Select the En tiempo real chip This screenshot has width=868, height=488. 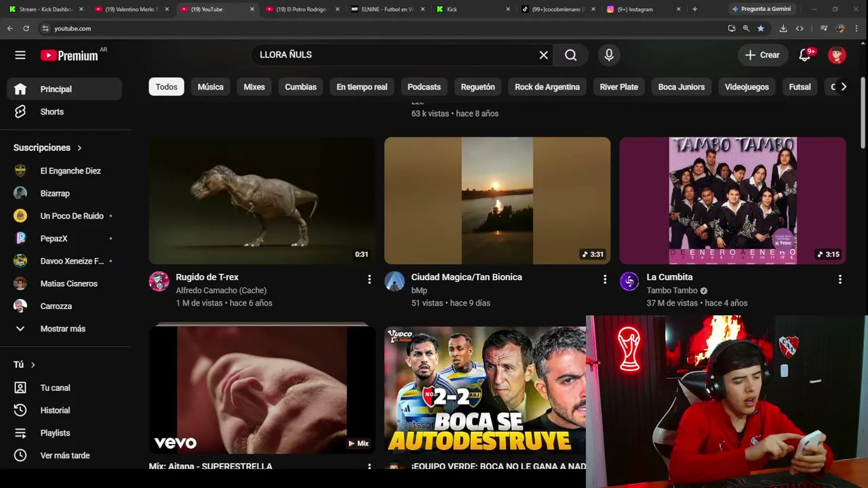(362, 87)
